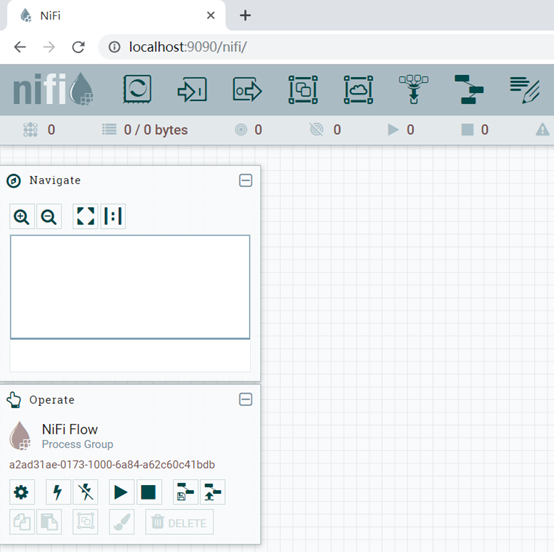Click the Create Template icon
554x552 pixels.
pyautogui.click(x=185, y=492)
